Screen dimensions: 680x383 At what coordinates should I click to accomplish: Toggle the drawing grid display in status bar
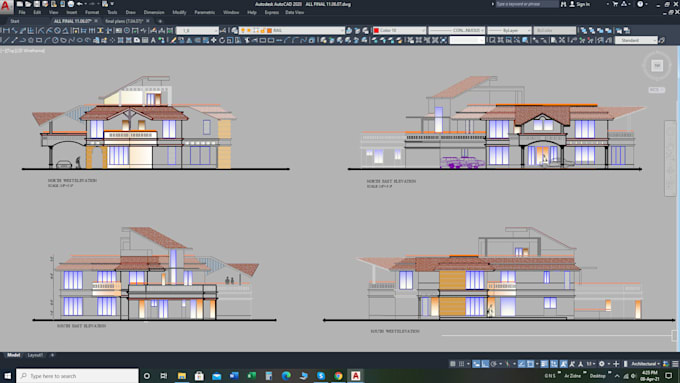(x=453, y=364)
